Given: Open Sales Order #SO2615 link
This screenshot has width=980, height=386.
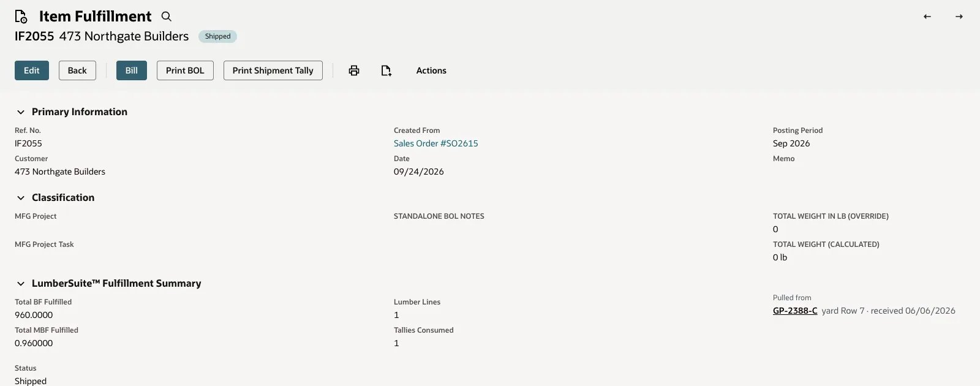Looking at the screenshot, I should [x=436, y=143].
